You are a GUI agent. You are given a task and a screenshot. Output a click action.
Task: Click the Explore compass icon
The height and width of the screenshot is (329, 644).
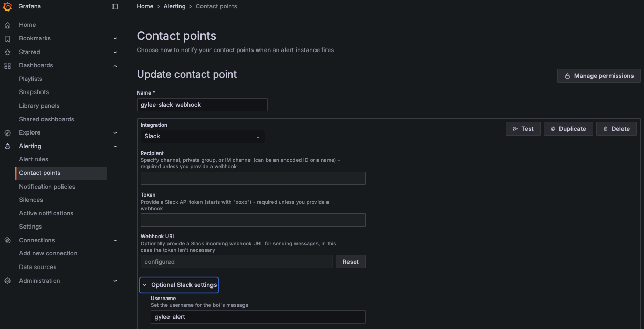point(7,132)
